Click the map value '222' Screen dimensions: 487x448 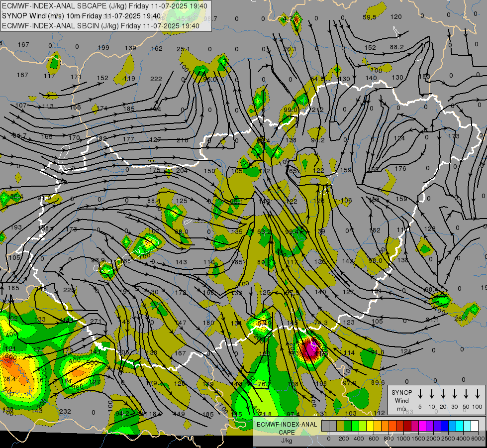point(156,79)
